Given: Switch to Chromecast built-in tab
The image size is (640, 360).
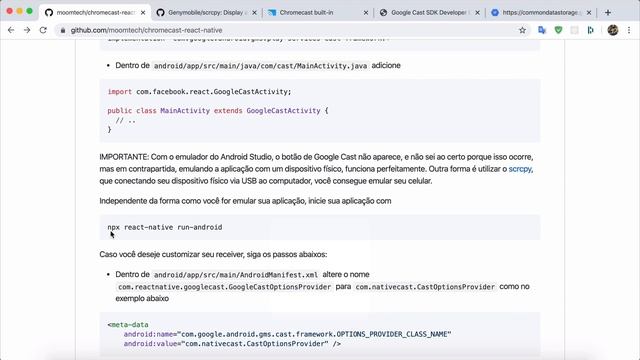Looking at the screenshot, I should coord(318,13).
